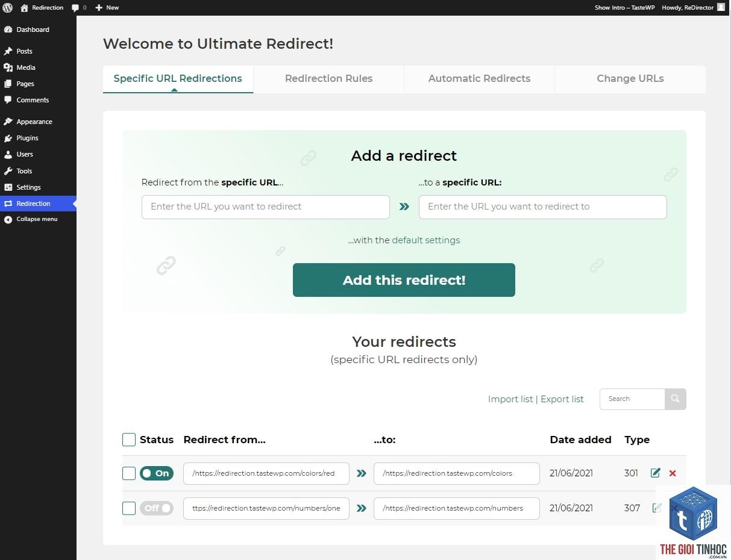Switch to Automatic Redirects tab
Viewport: 731px width, 560px height.
point(479,79)
